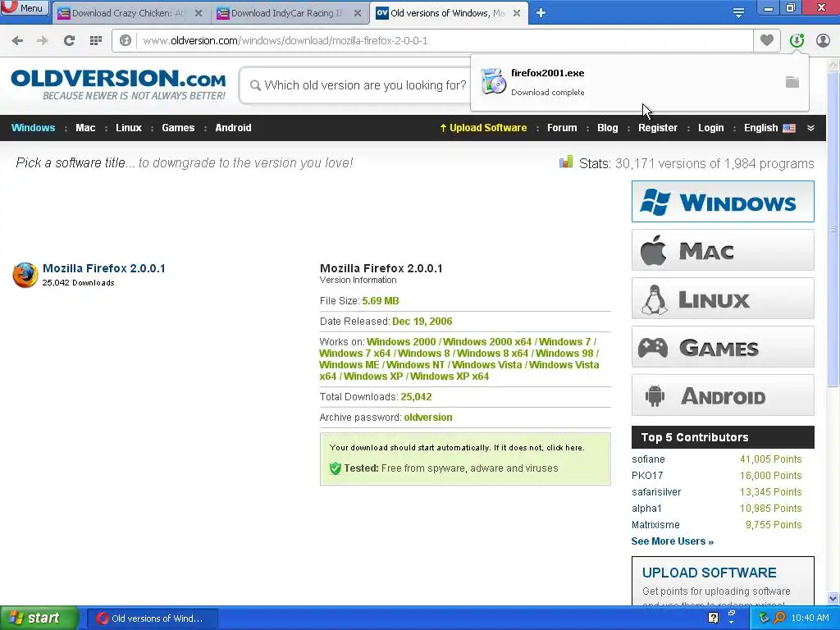840x630 pixels.
Task: Open the English language selector
Action: pos(769,128)
